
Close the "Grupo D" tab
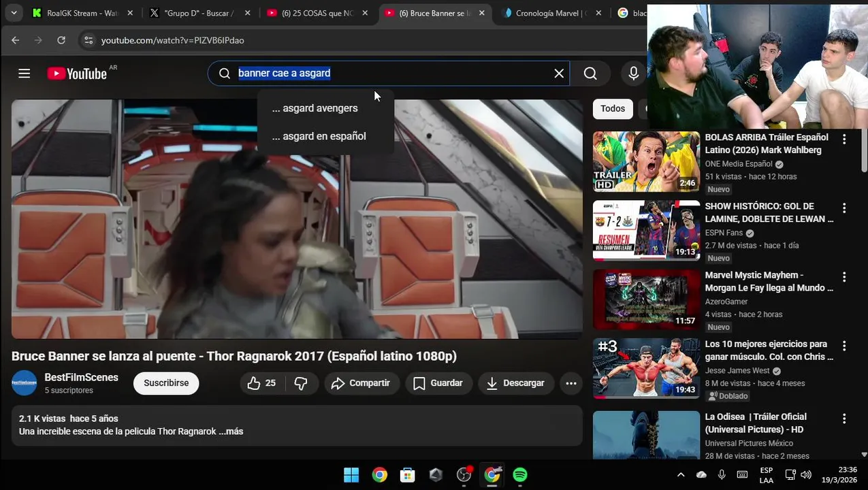coord(247,13)
